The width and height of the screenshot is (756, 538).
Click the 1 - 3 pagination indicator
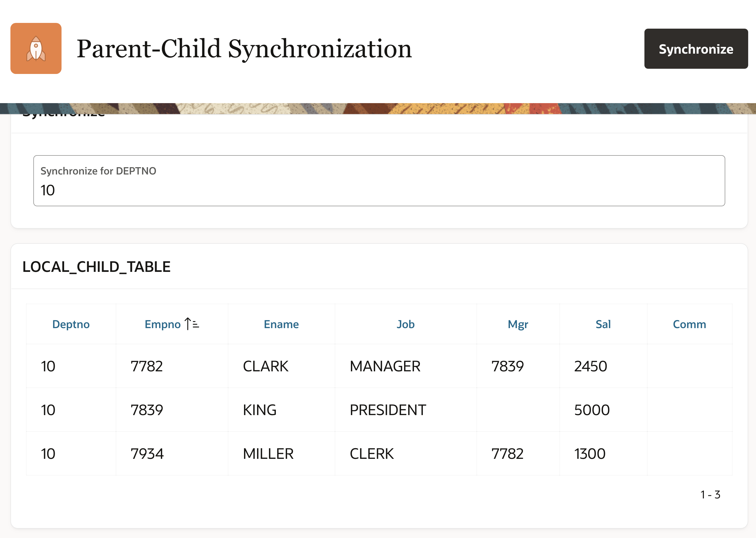710,495
